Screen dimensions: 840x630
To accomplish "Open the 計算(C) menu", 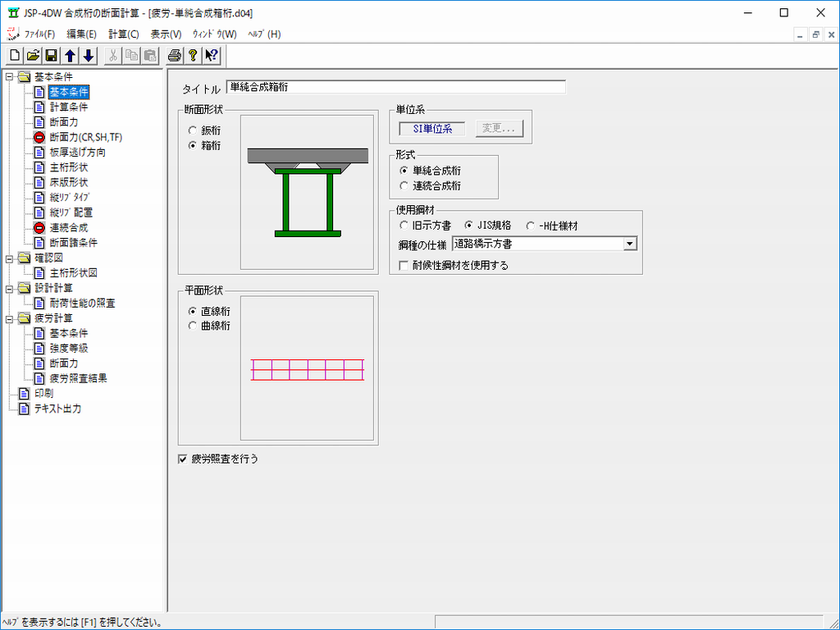I will pos(123,34).
